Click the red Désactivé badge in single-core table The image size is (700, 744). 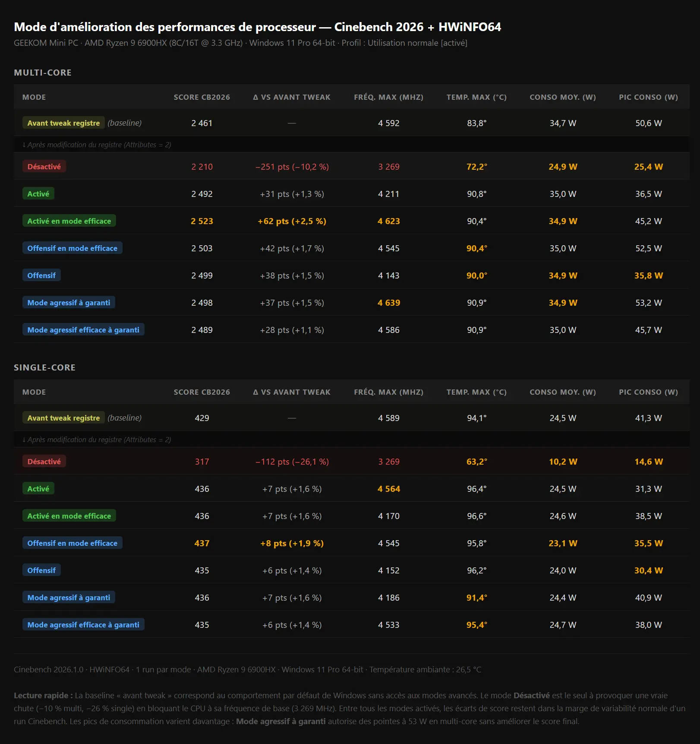tap(44, 462)
